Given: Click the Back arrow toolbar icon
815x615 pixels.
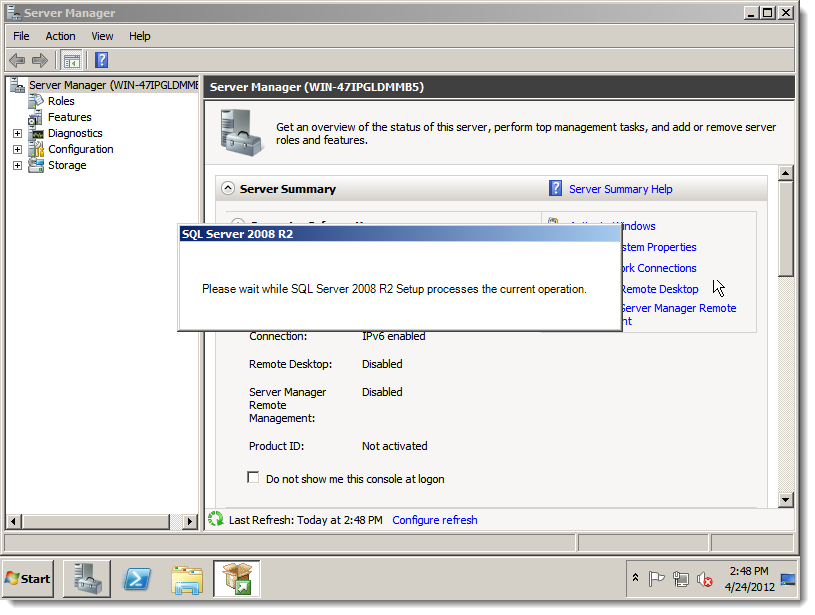Looking at the screenshot, I should (x=17, y=60).
